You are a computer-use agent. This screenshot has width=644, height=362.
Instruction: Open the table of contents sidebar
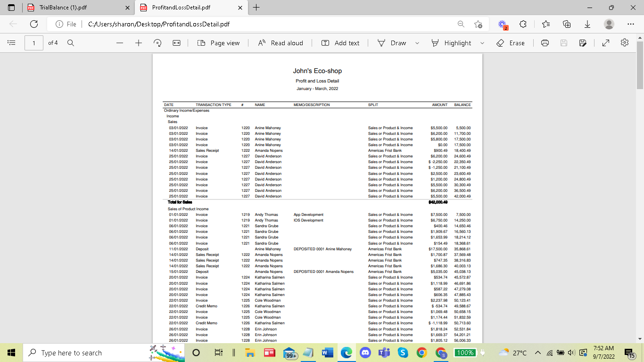pos(12,43)
